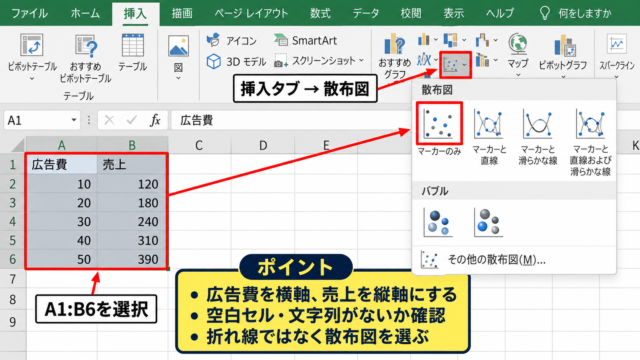Select マーカーと直線および滑らかな線 scatter chart
The width and height of the screenshot is (640, 360).
pyautogui.click(x=590, y=142)
